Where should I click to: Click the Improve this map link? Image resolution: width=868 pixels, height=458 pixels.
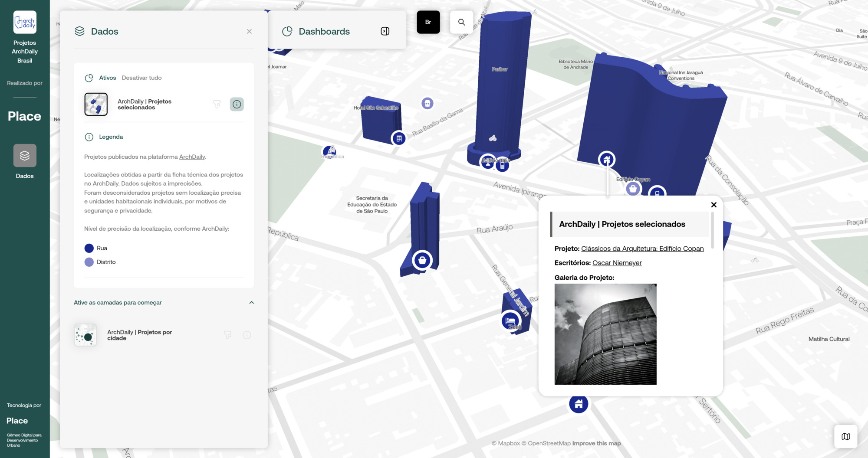coord(596,443)
